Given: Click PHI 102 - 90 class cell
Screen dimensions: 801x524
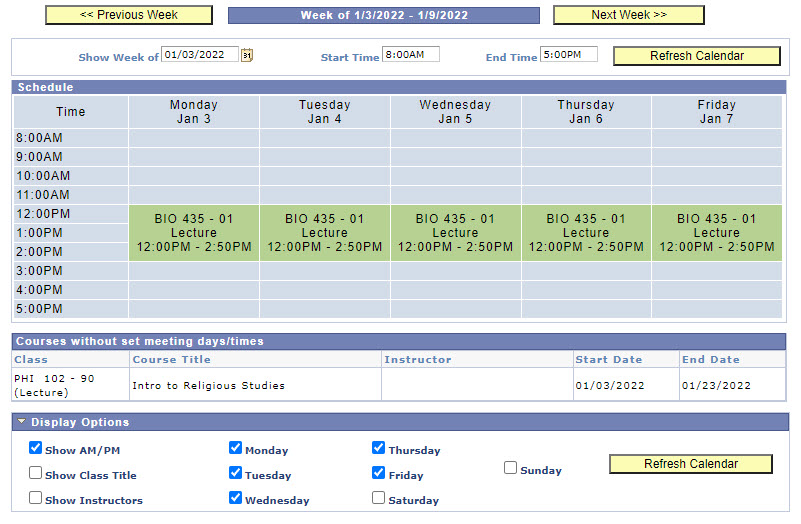Looking at the screenshot, I should point(70,385).
